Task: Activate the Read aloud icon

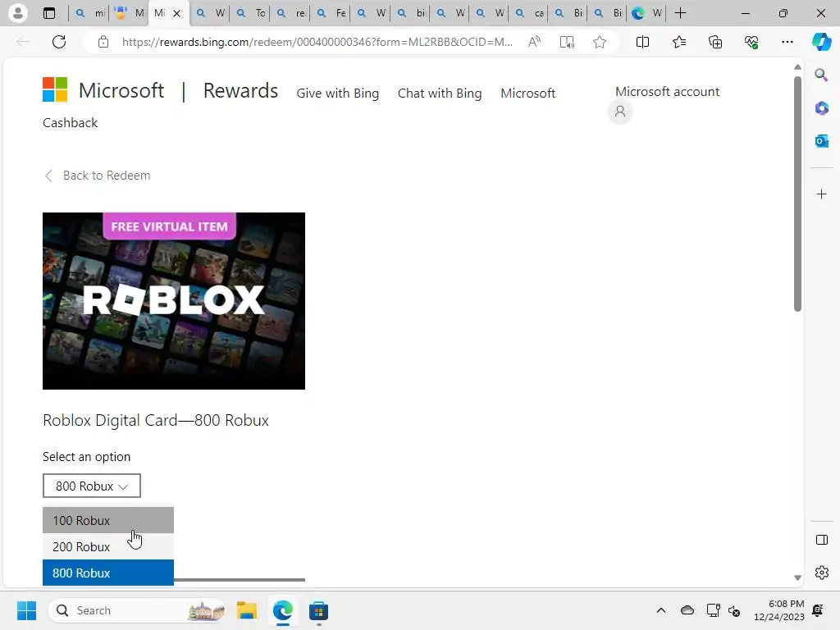Action: tap(534, 42)
